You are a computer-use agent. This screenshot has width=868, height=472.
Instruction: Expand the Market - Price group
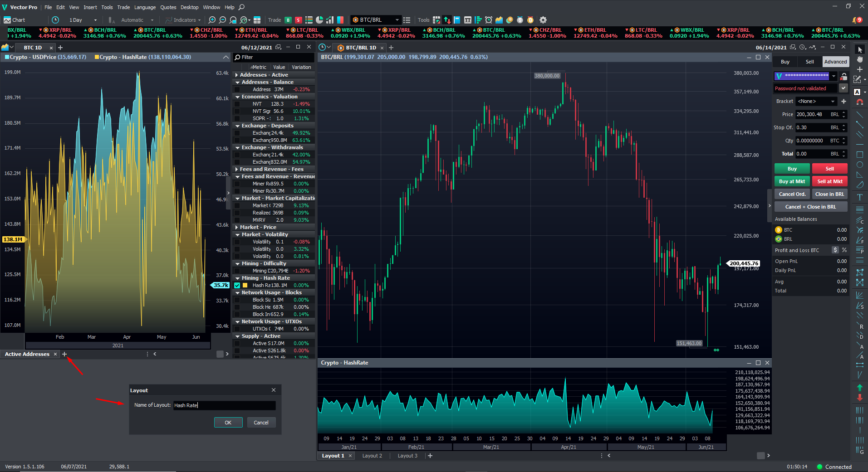coord(237,227)
